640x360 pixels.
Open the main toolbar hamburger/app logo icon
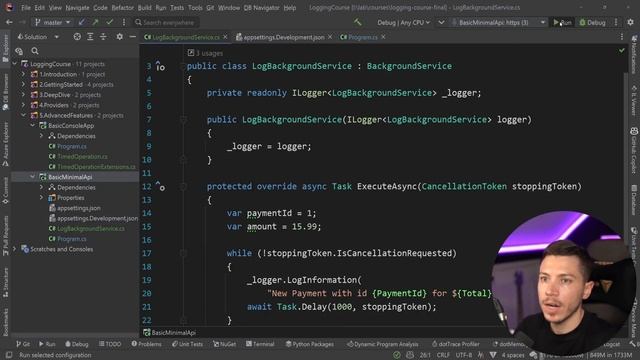click(9, 7)
